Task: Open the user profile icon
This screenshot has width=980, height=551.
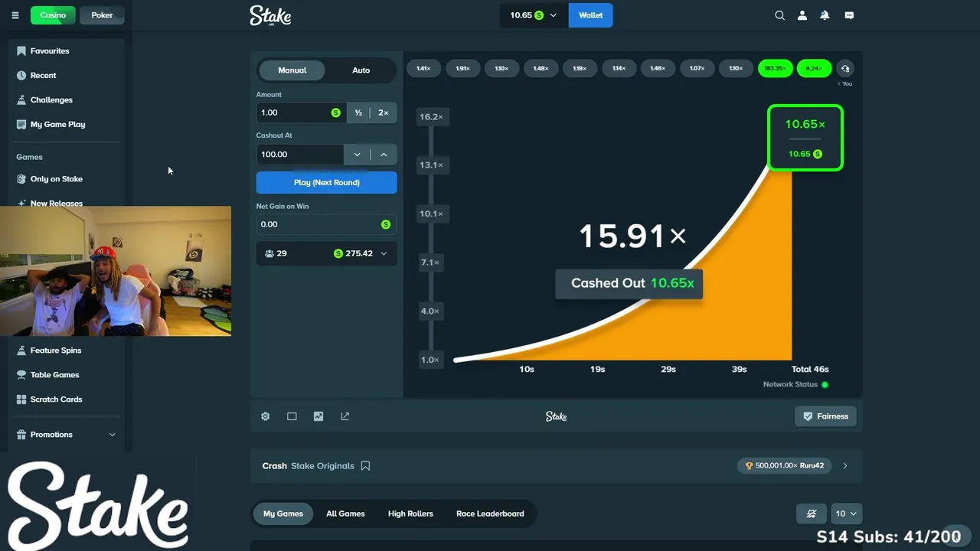Action: point(802,15)
